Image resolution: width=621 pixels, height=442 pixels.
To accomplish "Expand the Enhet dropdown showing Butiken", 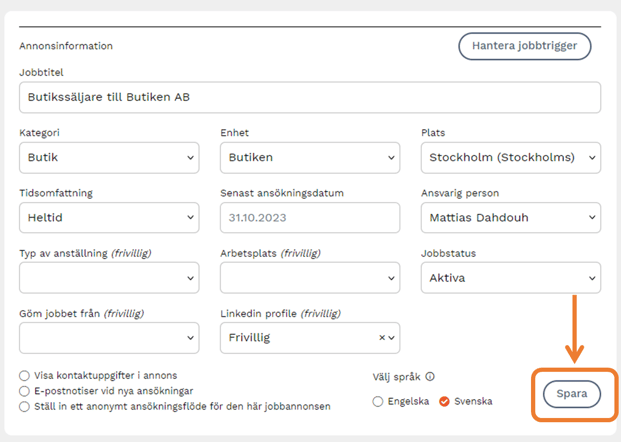I will click(309, 157).
